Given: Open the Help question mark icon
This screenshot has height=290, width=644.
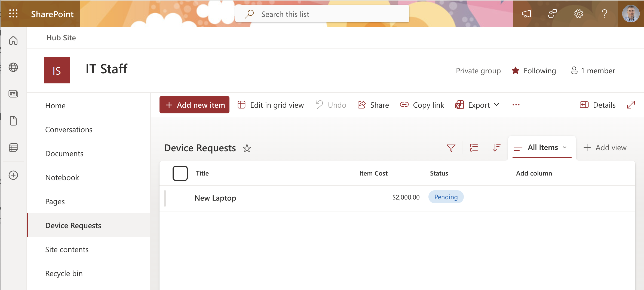Looking at the screenshot, I should (605, 14).
